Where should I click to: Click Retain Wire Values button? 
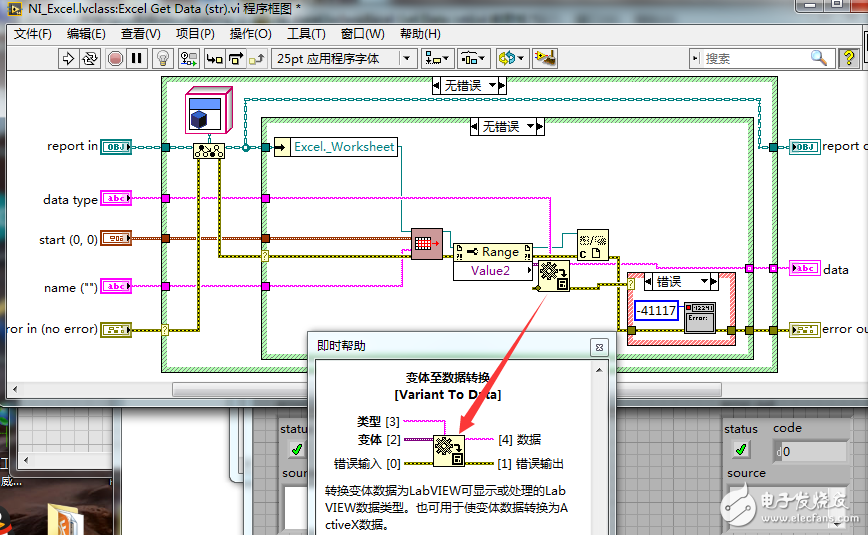(189, 58)
